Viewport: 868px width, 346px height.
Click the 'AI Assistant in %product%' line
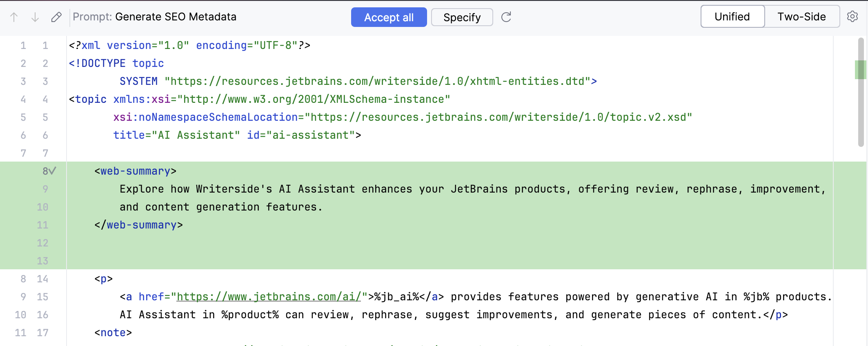click(454, 315)
